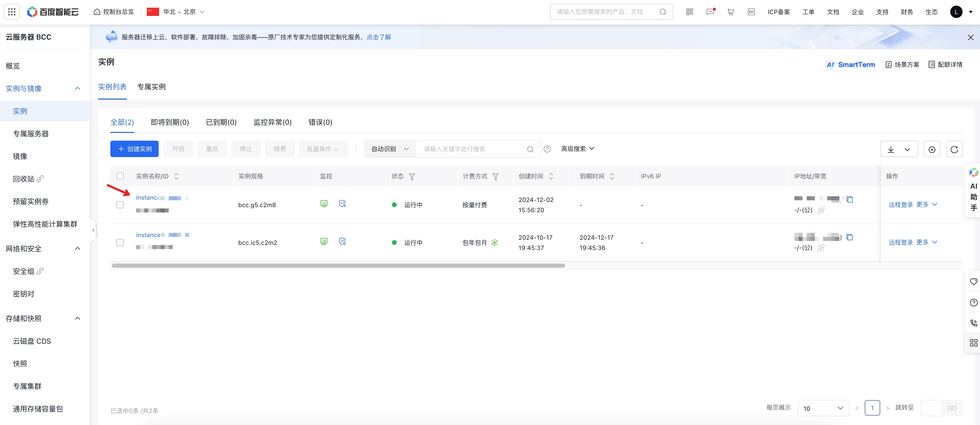The image size is (980, 425).
Task: Click the instance search magnifier icon
Action: click(530, 149)
